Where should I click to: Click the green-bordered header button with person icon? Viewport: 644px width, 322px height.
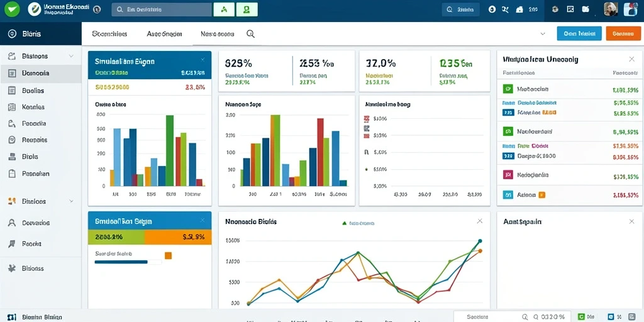(x=247, y=9)
